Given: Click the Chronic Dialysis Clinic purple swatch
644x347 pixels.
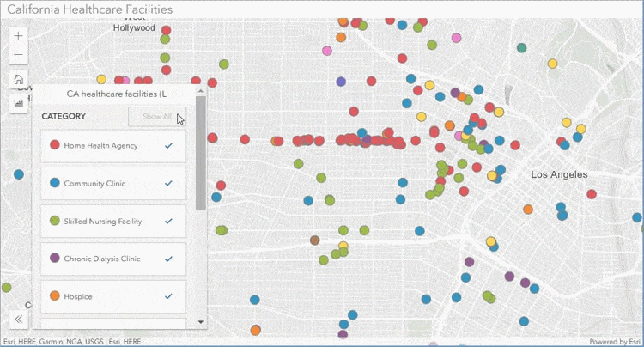Looking at the screenshot, I should (x=55, y=258).
